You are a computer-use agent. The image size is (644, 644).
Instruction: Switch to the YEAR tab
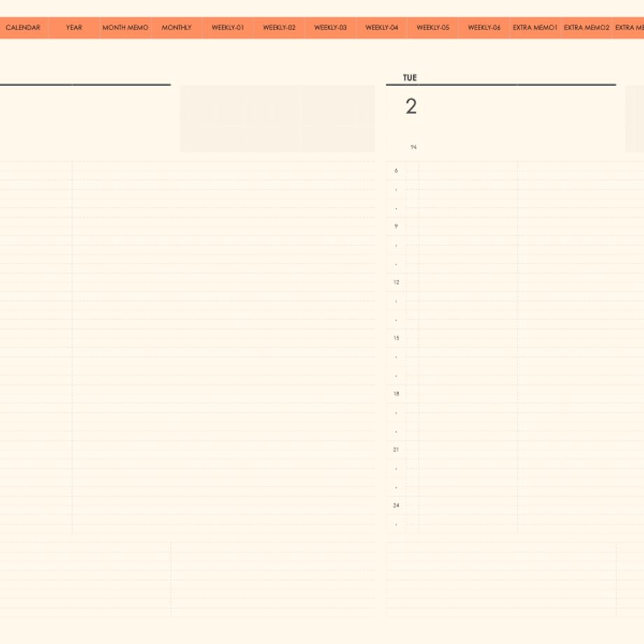[74, 27]
